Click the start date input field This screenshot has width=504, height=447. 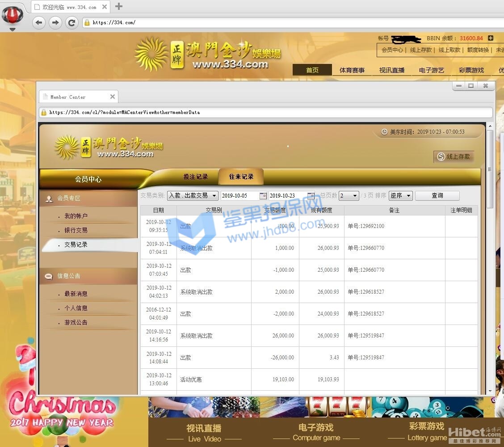coord(239,196)
